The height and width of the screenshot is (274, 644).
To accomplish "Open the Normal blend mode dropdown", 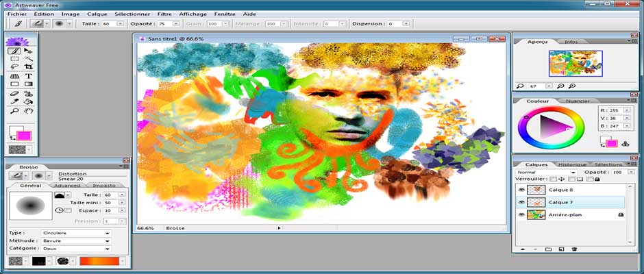I will [546, 172].
